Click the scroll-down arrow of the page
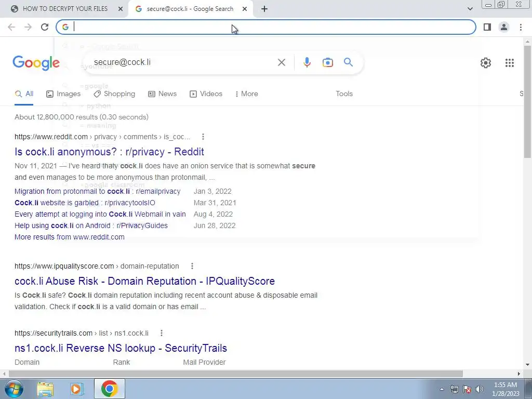 point(527,365)
